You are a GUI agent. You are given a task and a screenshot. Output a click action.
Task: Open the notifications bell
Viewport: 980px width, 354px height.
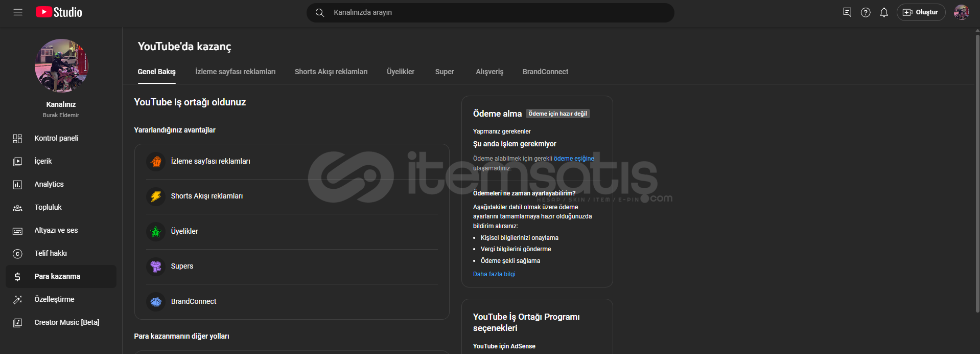coord(884,12)
